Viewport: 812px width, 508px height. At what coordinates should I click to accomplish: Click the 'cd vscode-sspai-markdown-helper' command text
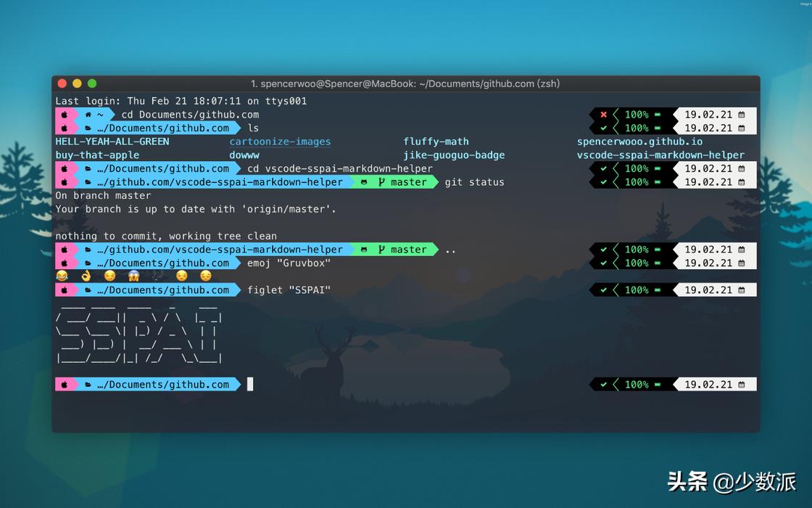340,168
